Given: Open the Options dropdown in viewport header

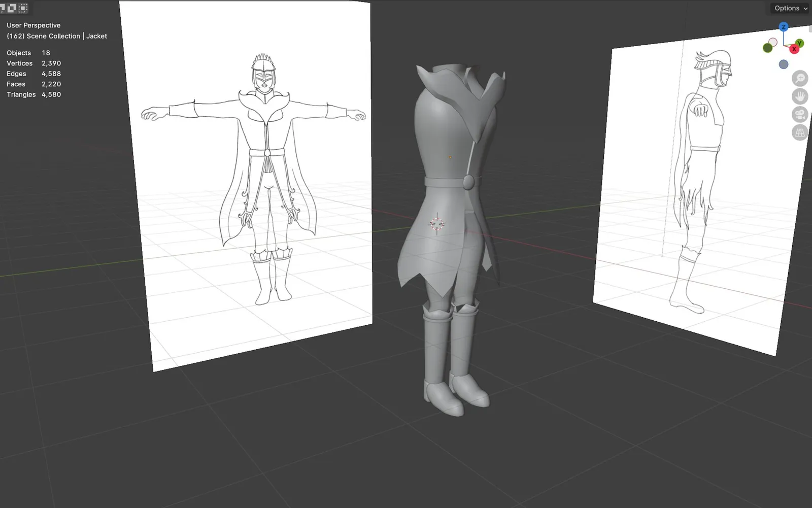Looking at the screenshot, I should pyautogui.click(x=790, y=8).
